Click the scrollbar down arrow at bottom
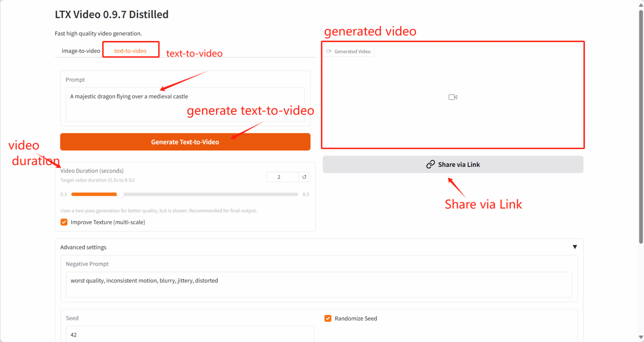This screenshot has width=644, height=342. pos(641,337)
